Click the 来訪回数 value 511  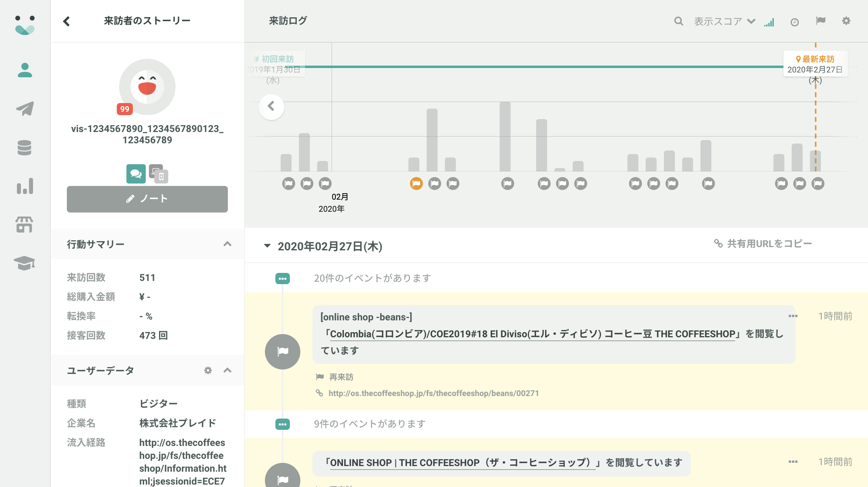tap(147, 278)
